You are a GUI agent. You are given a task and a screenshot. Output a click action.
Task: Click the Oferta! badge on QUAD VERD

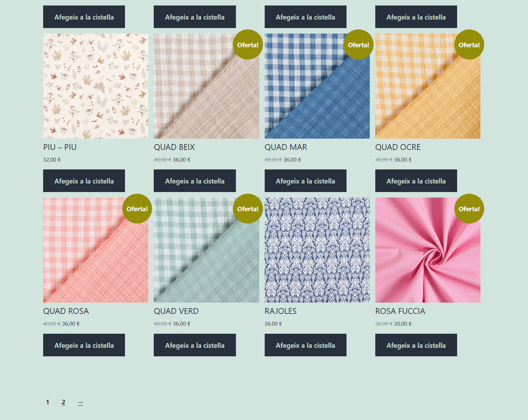tap(248, 209)
